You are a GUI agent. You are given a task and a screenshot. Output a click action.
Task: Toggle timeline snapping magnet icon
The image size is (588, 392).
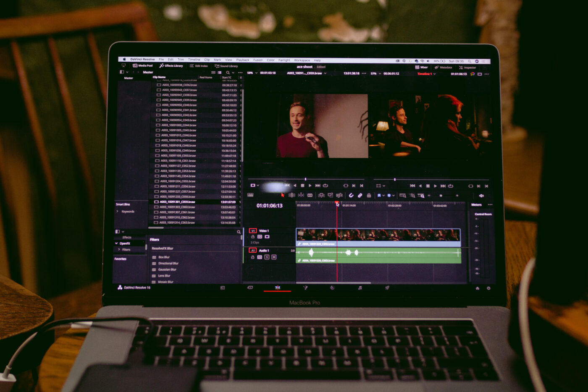(351, 195)
